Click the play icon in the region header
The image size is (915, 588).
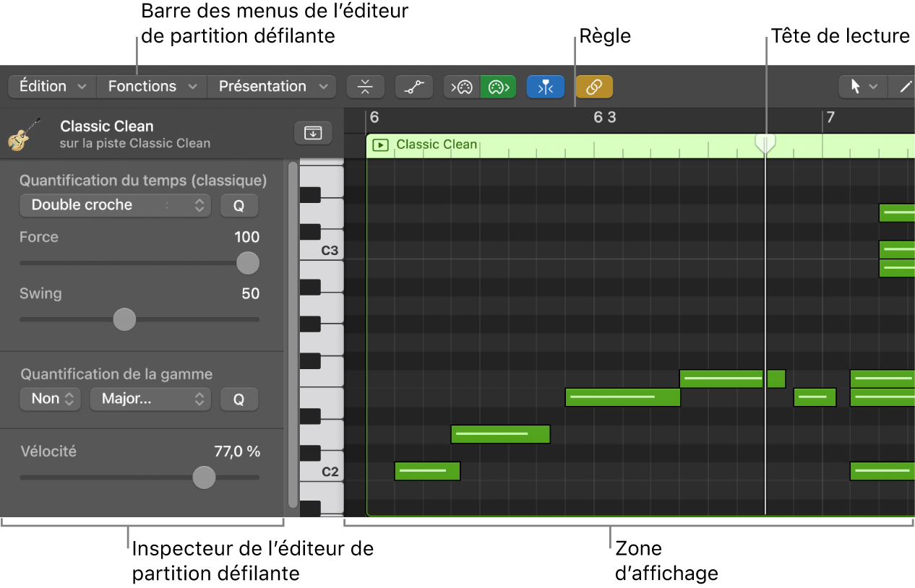coord(379,145)
